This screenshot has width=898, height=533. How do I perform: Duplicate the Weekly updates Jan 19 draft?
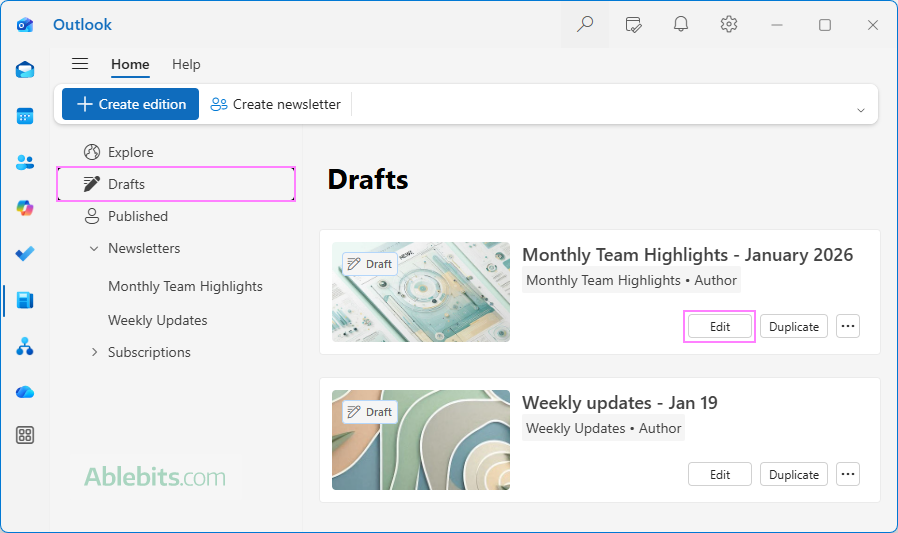[794, 474]
